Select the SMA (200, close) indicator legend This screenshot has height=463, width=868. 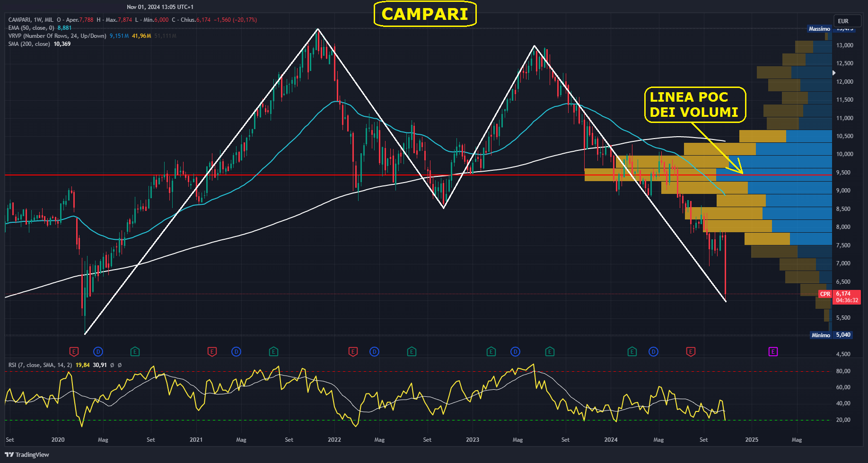[29, 44]
